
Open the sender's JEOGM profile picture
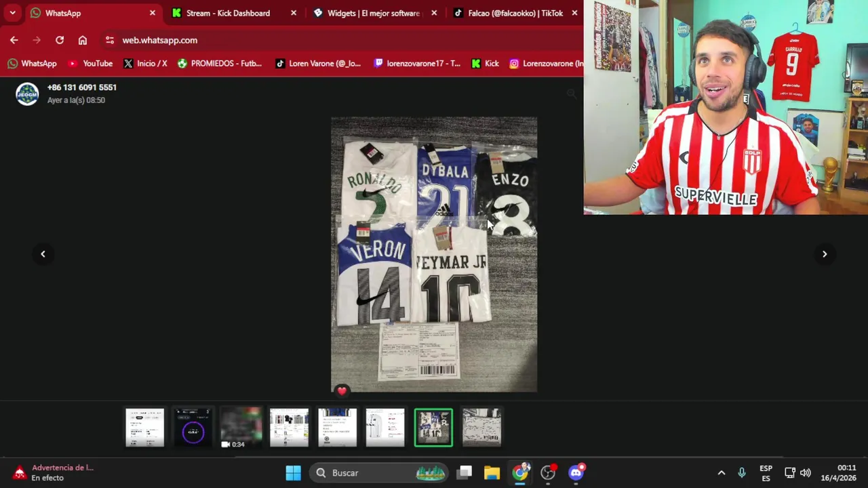pos(27,94)
